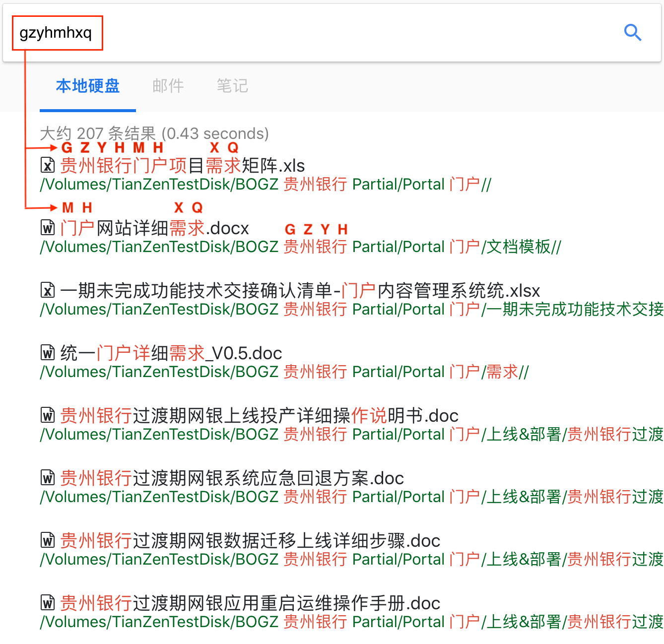Open 贵州银行过渡期网银系统应急回退方案.doc

pos(232,478)
